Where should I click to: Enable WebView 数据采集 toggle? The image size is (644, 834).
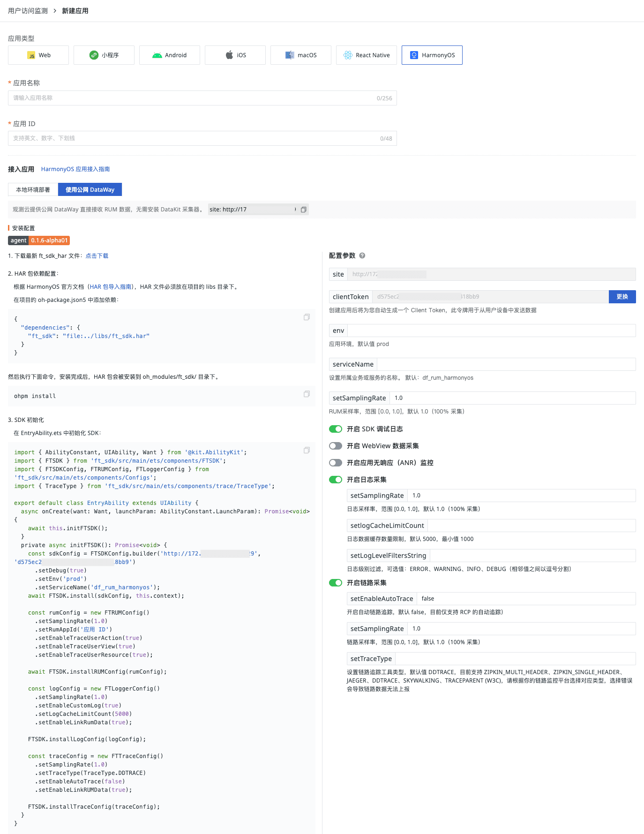point(336,446)
